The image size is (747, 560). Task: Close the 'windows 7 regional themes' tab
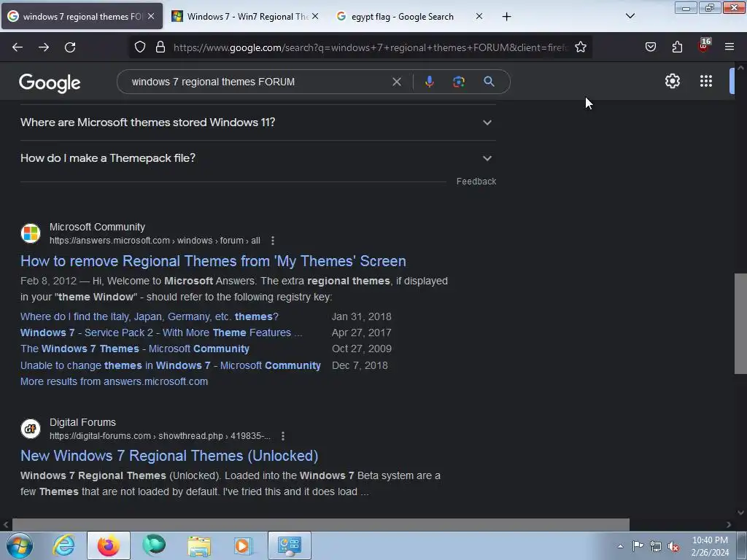[x=151, y=16]
